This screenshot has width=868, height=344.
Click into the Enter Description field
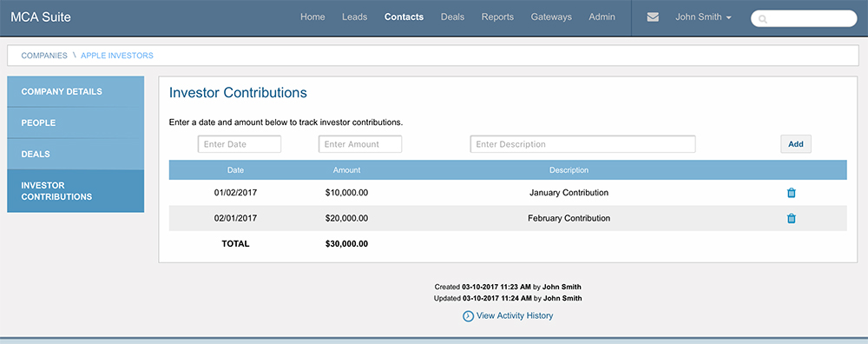coord(583,144)
